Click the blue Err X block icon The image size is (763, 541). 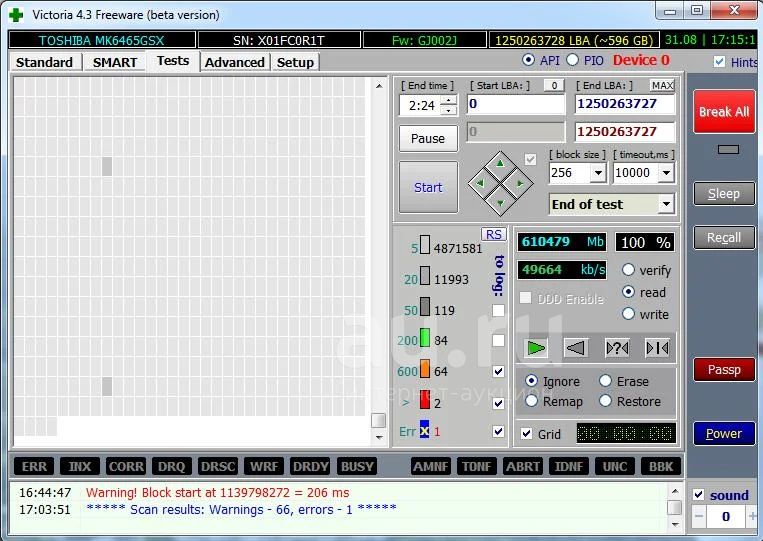click(424, 430)
